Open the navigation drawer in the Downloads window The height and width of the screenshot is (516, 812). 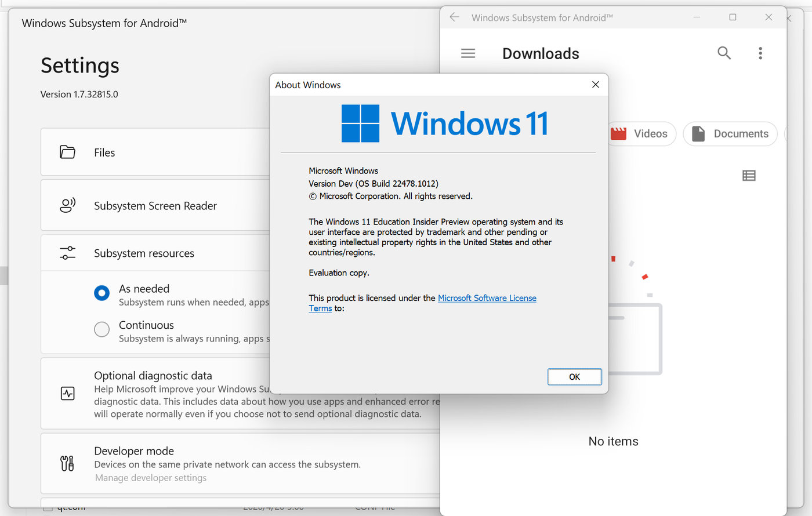pos(467,53)
